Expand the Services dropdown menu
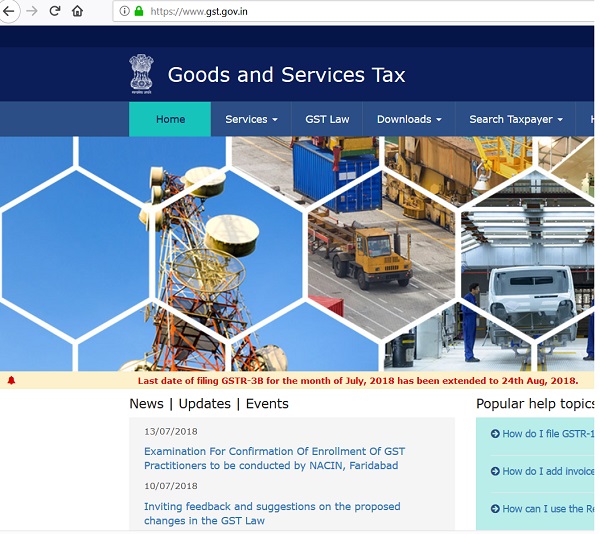Screen dimensions: 600x534 coord(251,119)
